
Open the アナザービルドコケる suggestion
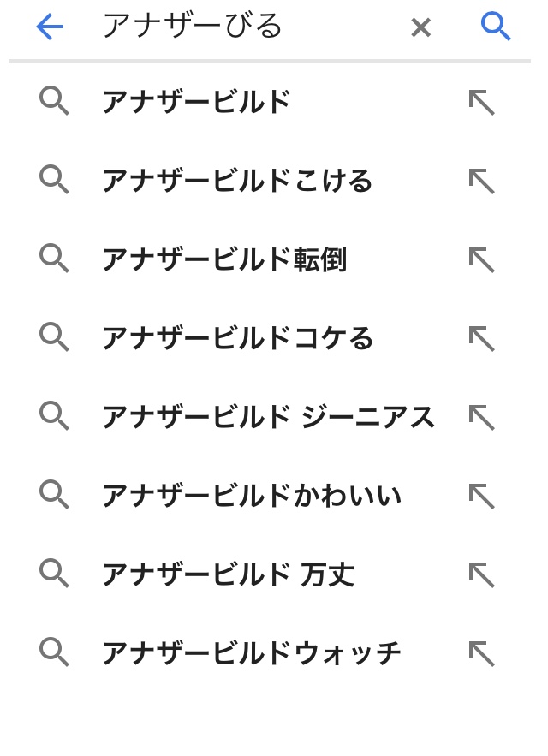point(237,338)
